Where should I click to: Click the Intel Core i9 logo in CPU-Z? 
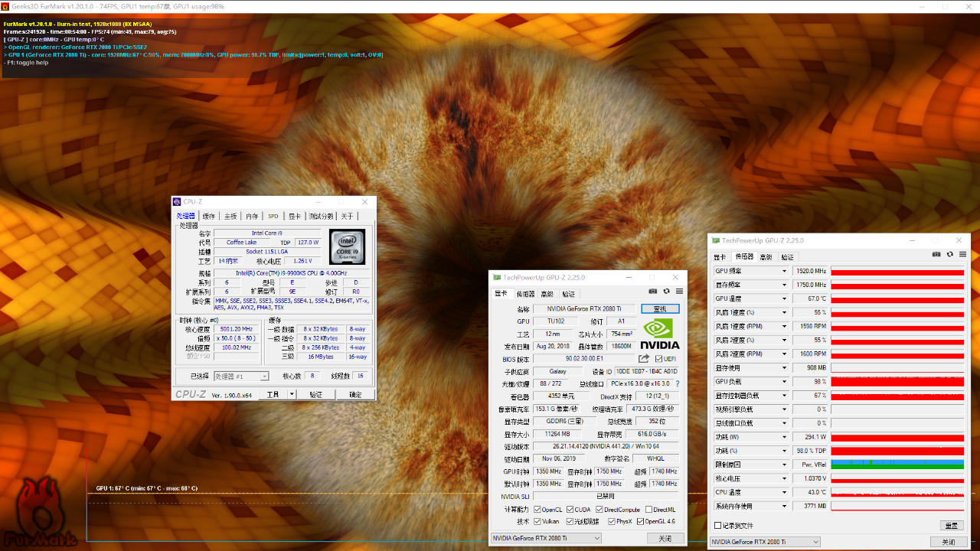[x=347, y=246]
